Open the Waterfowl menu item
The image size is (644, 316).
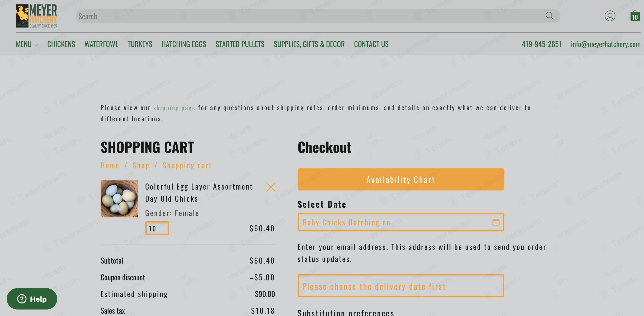[x=101, y=44]
